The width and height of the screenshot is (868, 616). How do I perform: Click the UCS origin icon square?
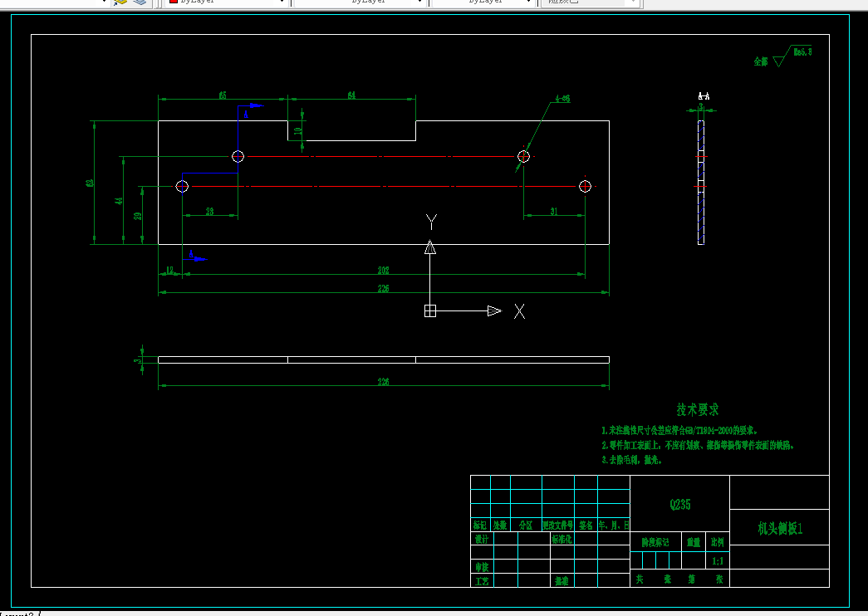point(430,311)
